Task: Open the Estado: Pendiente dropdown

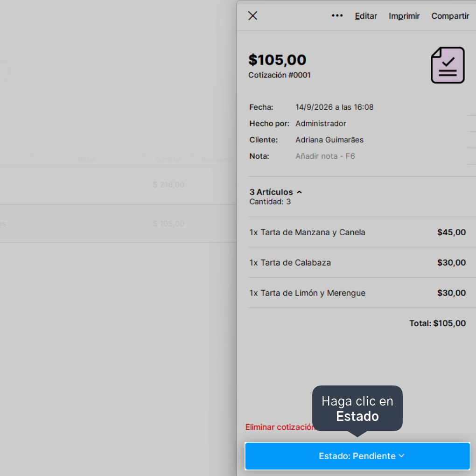Action: coord(357,456)
